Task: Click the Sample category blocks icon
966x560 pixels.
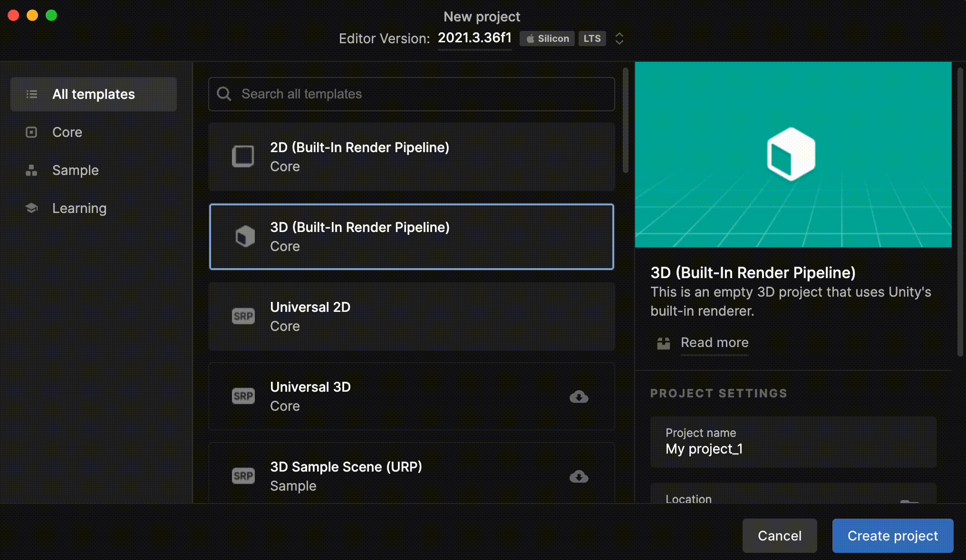Action: click(x=31, y=170)
